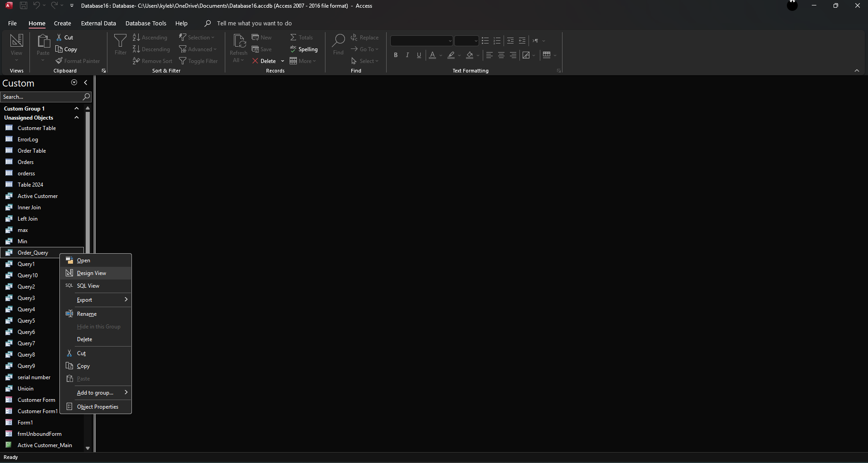The image size is (868, 463).
Task: Collapse the Unassigned Objects section
Action: pos(77,117)
